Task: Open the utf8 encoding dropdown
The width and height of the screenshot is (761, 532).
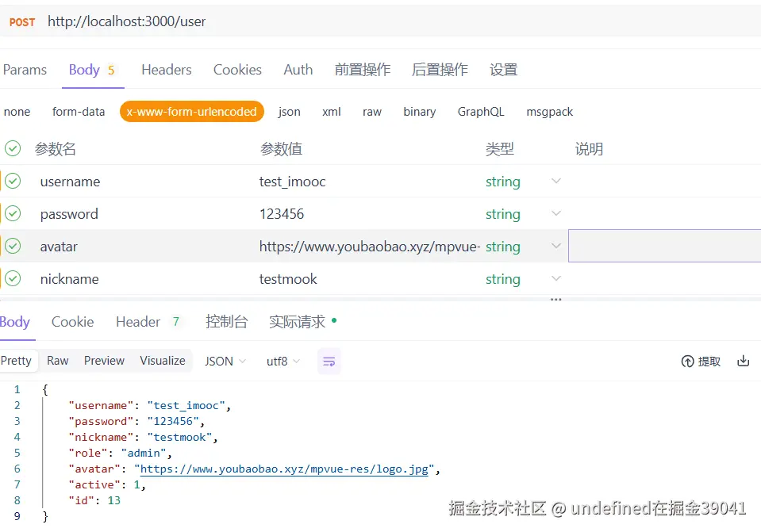Action: point(283,362)
